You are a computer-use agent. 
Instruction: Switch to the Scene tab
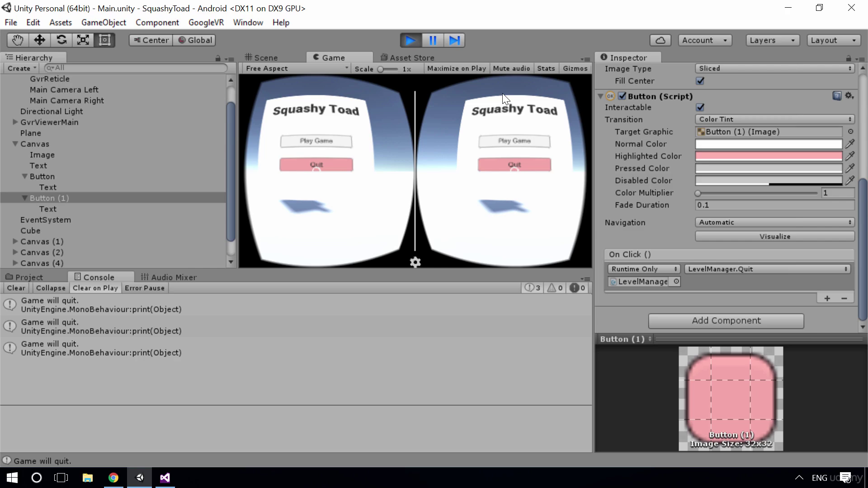[x=261, y=57]
